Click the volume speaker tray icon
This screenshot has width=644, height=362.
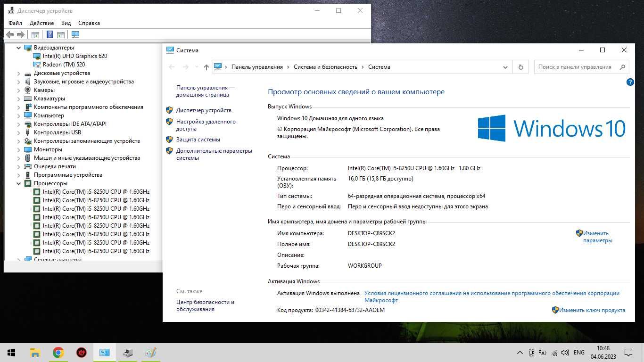click(565, 353)
